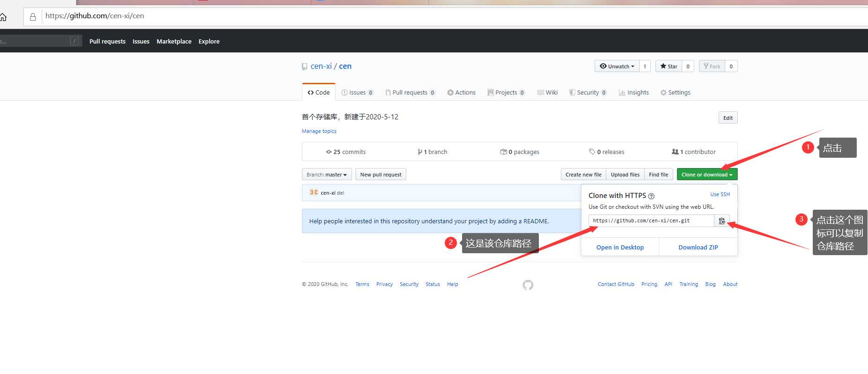Click the Contact GitHub footer link
The height and width of the screenshot is (374, 868).
tap(616, 284)
